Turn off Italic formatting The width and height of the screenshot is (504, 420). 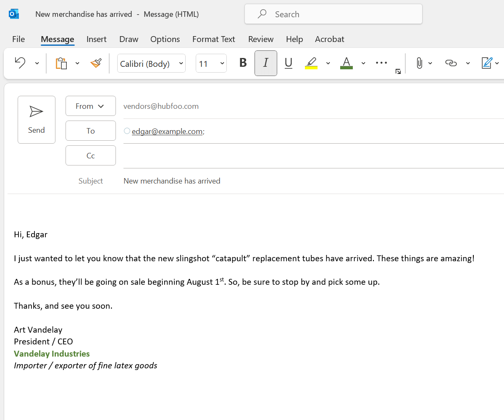[x=266, y=63]
